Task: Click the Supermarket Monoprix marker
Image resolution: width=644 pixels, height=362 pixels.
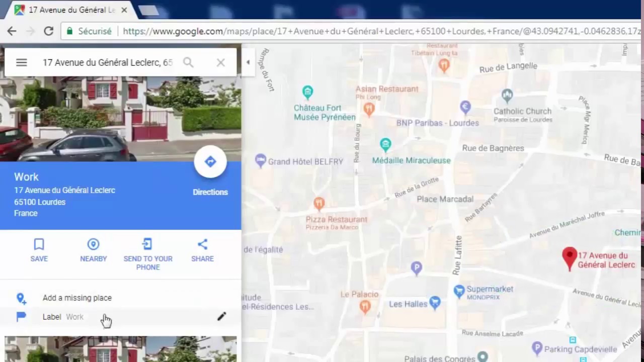Action: click(x=459, y=291)
